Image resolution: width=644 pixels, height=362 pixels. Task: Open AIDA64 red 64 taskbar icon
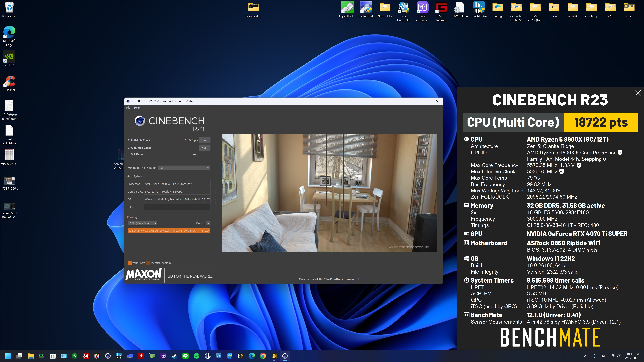click(x=86, y=356)
